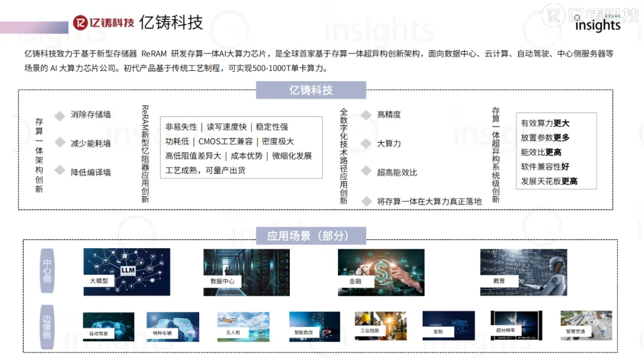Image resolution: width=644 pixels, height=362 pixels.
Task: Select the 应用场景（部分）section header banner
Action: point(311,236)
